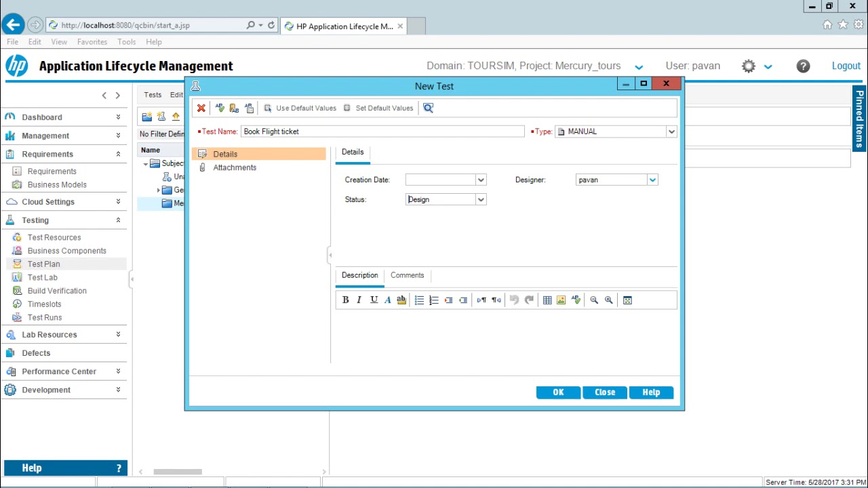Screen dimensions: 868x488
Task: Click the magnifier field search icon
Action: (428, 108)
